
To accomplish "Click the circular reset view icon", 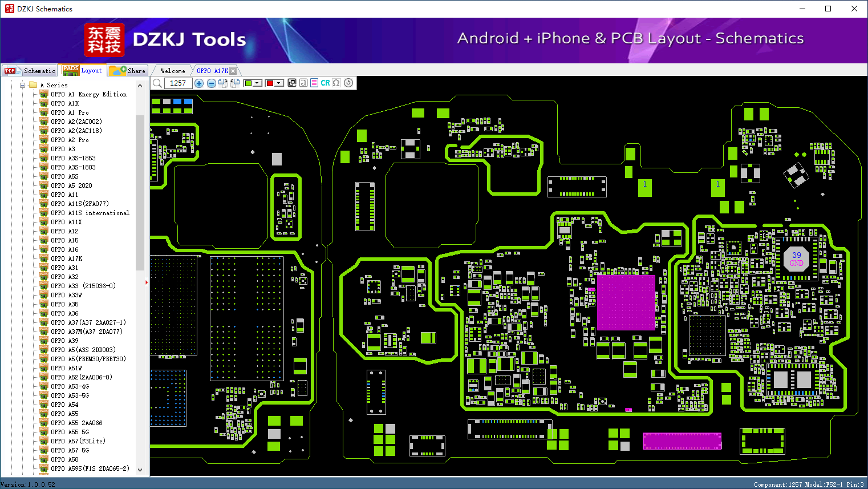I will (348, 83).
